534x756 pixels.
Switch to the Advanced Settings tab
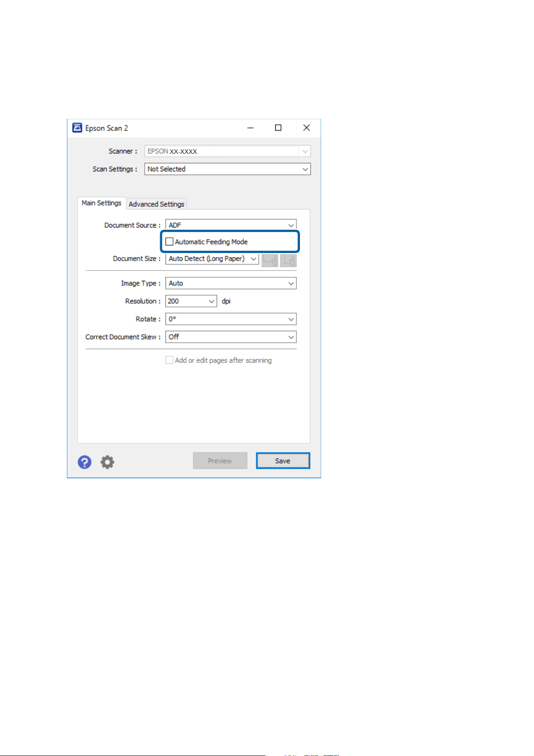coord(156,204)
